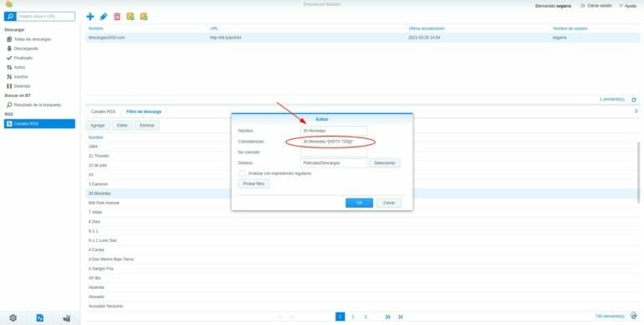Image resolution: width=644 pixels, height=325 pixels.
Task: Open the settings gear at bottom left
Action: (x=13, y=317)
